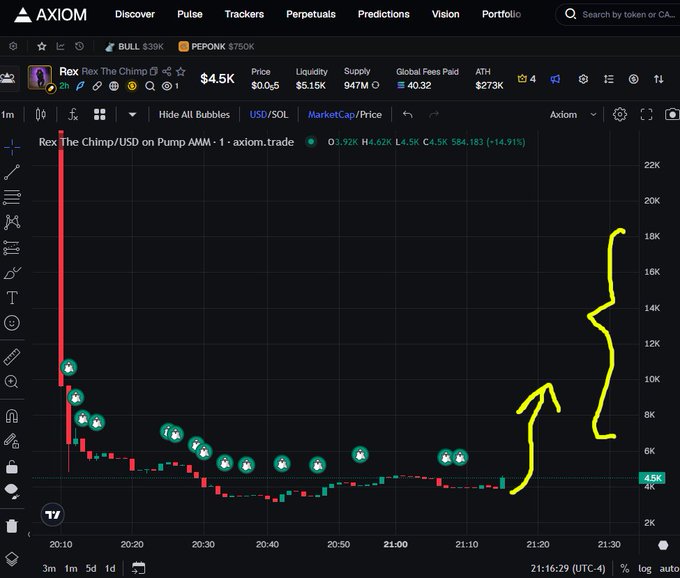Enter fullscreen chart mode
This screenshot has height=578, width=680.
[646, 114]
